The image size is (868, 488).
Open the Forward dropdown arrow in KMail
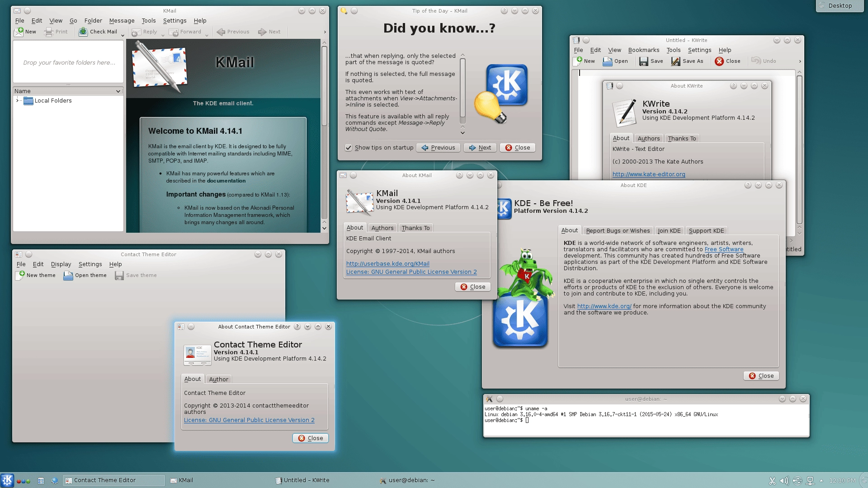click(x=207, y=35)
